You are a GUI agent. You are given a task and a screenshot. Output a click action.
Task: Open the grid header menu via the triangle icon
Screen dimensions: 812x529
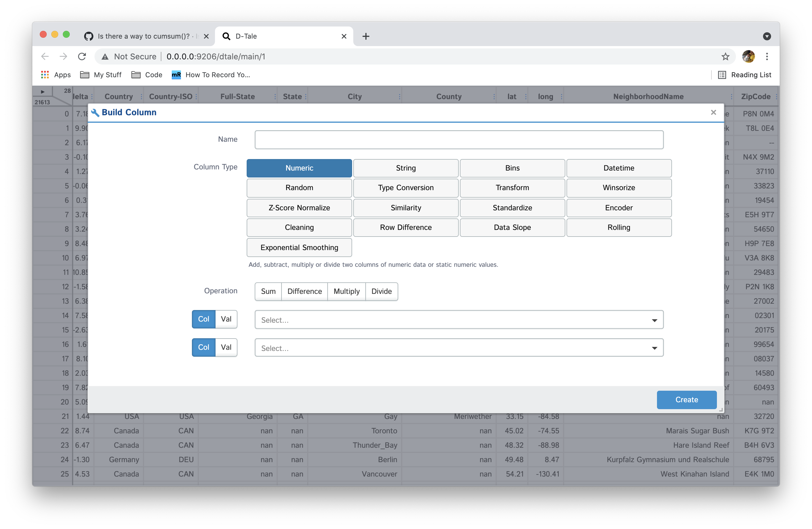(x=42, y=91)
